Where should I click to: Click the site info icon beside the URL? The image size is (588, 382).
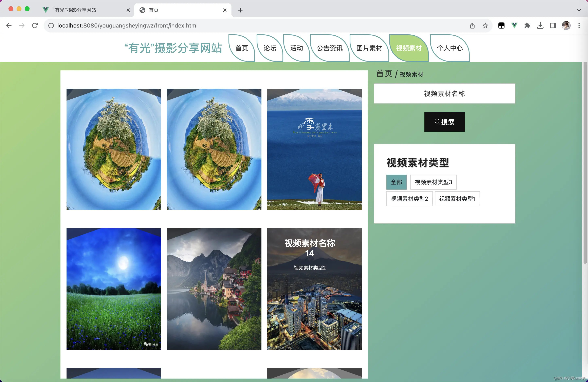pyautogui.click(x=51, y=25)
